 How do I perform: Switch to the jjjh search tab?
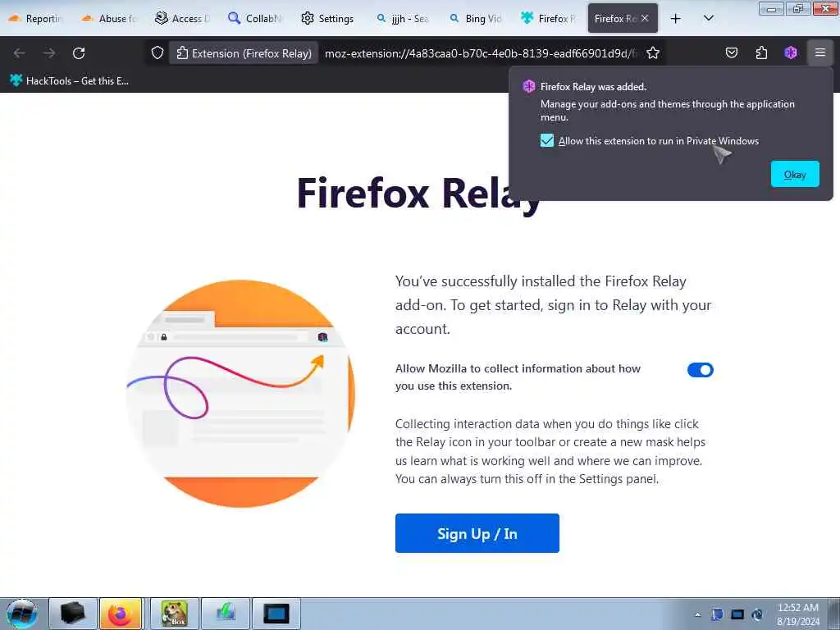pyautogui.click(x=402, y=18)
